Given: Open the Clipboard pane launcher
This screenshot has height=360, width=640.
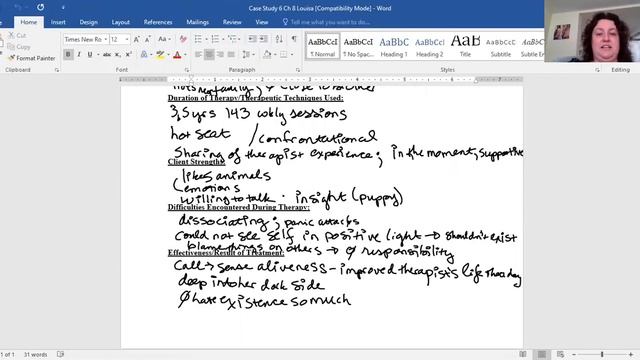Looking at the screenshot, I should click(x=57, y=70).
